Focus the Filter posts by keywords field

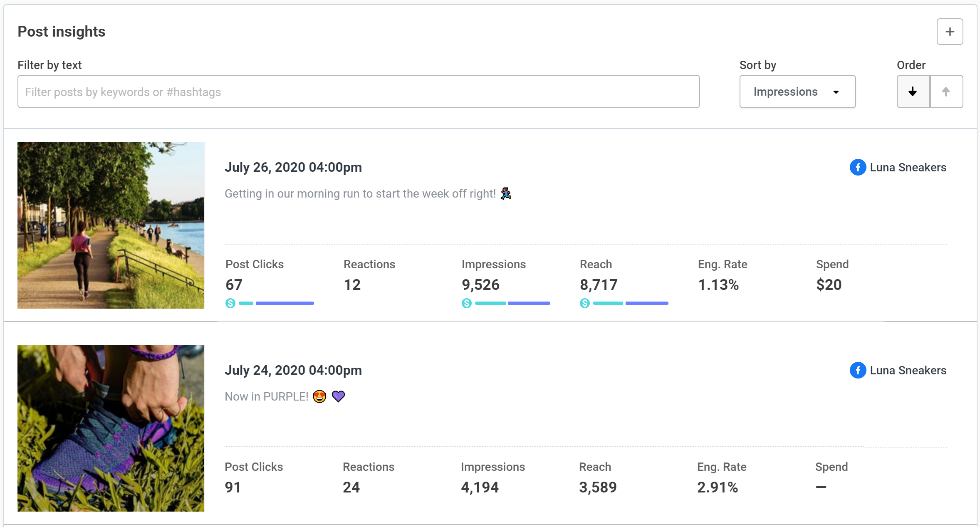point(359,92)
